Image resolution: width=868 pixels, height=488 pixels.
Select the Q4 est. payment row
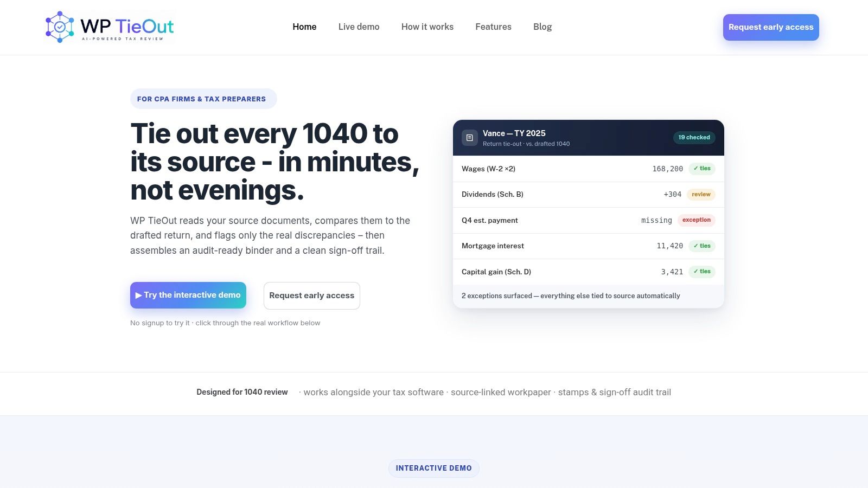point(589,220)
